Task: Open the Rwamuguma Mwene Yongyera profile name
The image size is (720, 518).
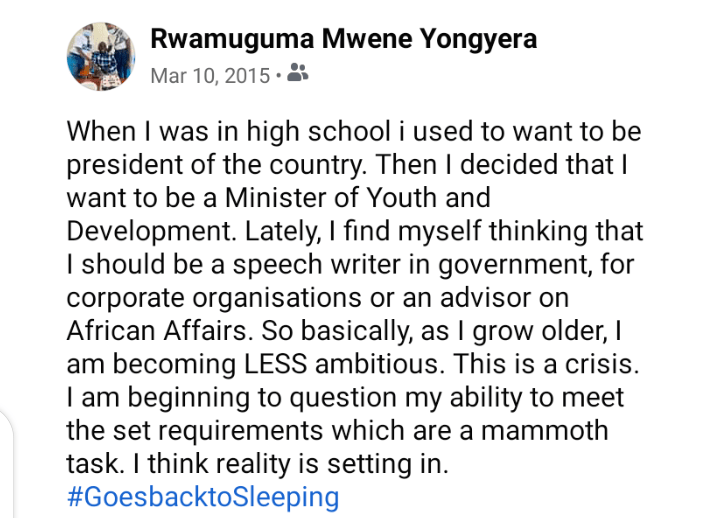Action: pos(343,39)
